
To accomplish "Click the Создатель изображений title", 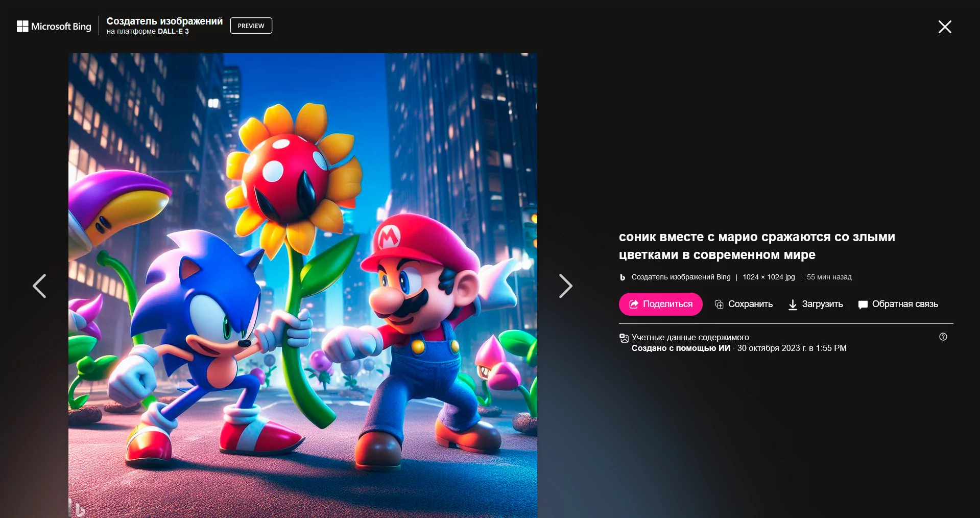I will tap(164, 21).
